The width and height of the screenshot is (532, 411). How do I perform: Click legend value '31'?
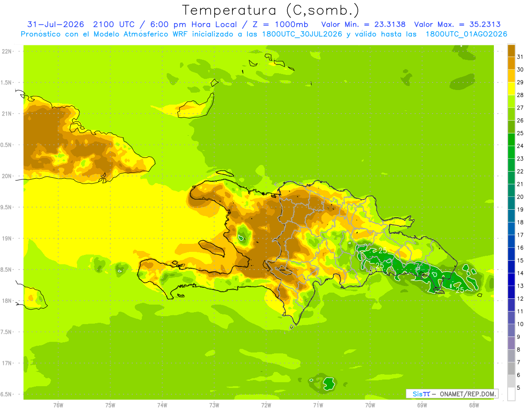520,57
